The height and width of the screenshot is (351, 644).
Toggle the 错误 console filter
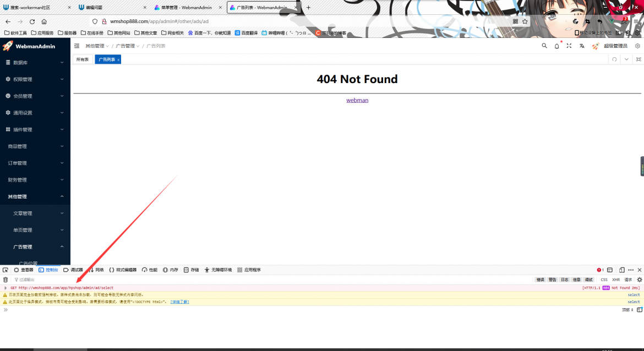pyautogui.click(x=541, y=279)
